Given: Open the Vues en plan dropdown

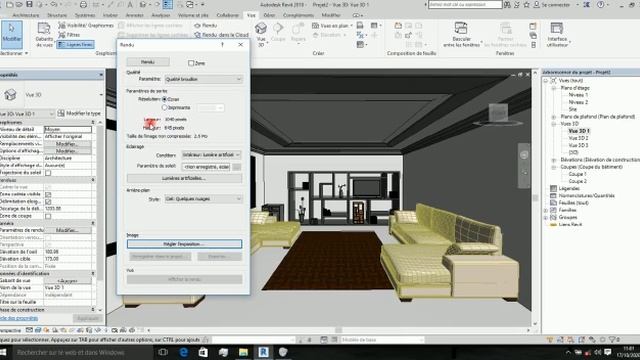Looking at the screenshot, I should point(332,25).
